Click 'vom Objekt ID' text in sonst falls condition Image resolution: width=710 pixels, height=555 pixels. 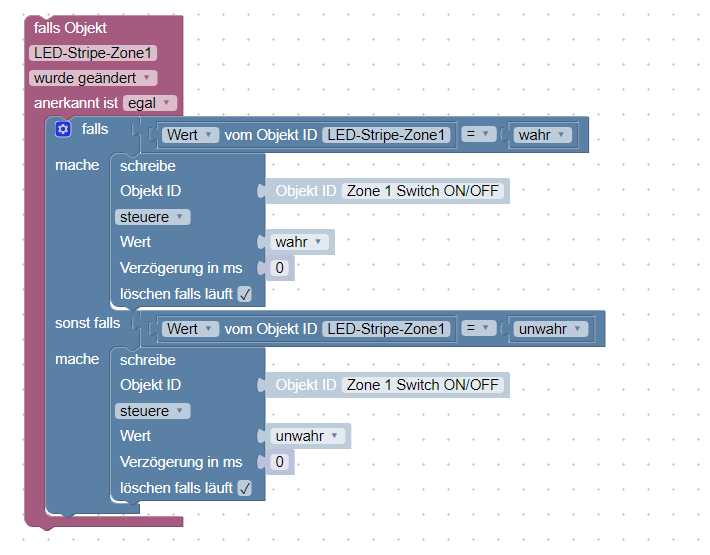point(270,329)
